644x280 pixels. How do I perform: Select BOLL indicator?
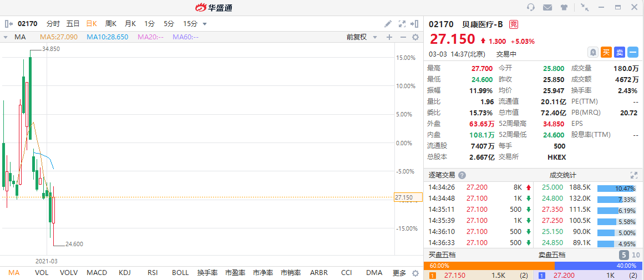[x=180, y=273]
